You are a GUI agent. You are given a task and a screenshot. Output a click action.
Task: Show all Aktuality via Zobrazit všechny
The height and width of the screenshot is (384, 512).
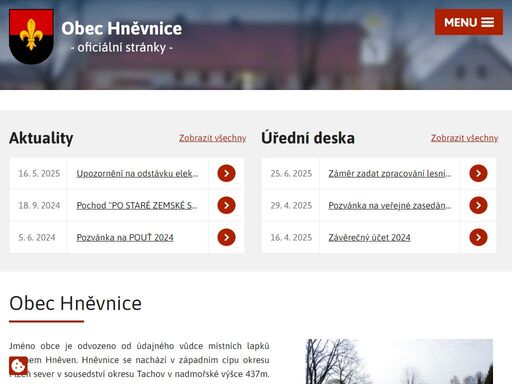(213, 138)
